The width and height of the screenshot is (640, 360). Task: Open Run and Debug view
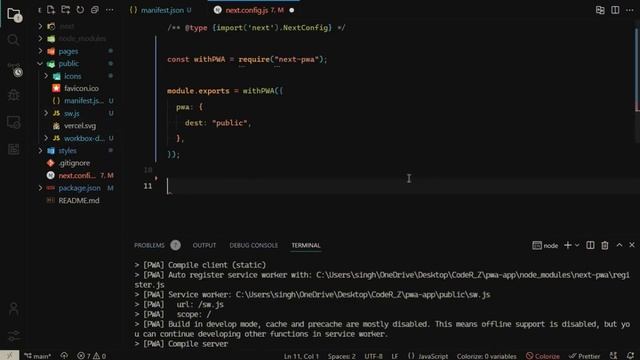coord(13,95)
